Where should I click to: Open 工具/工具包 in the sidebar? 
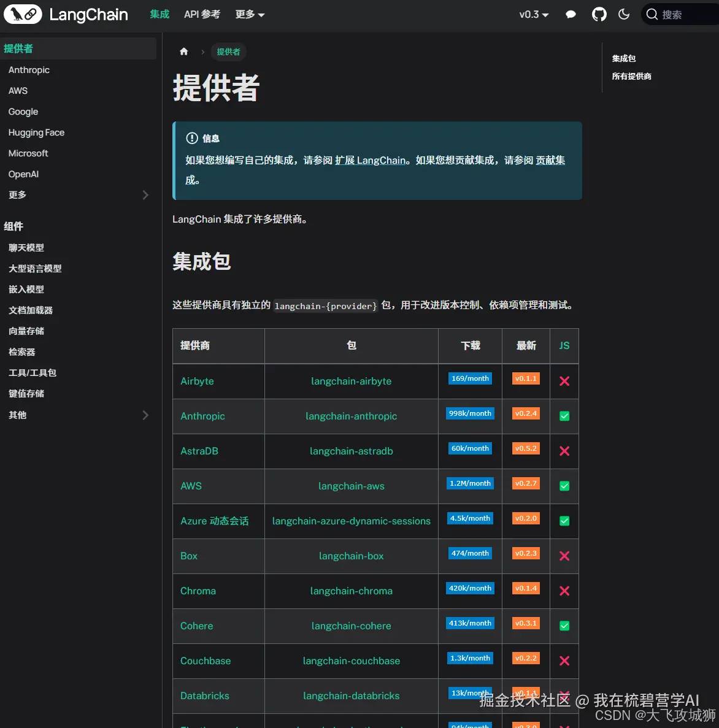(x=32, y=373)
